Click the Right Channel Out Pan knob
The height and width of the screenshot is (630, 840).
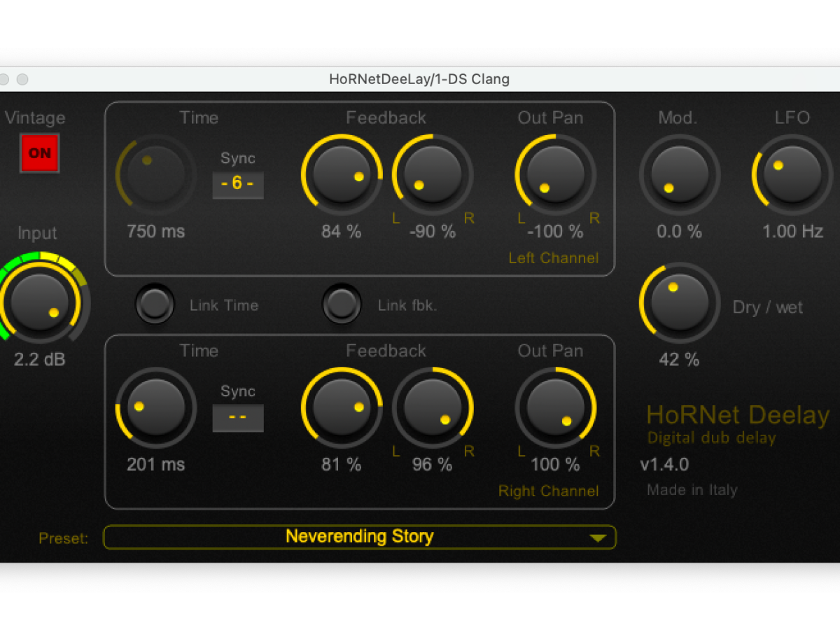(x=555, y=407)
